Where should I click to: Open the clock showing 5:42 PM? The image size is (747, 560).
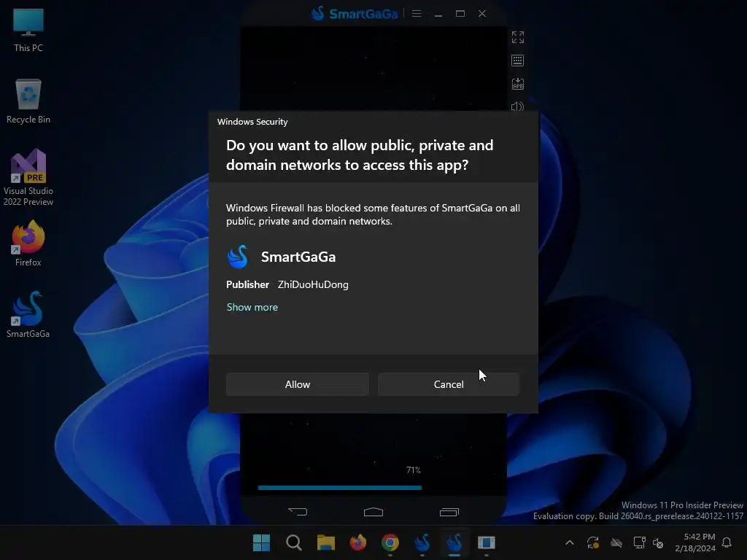(695, 542)
